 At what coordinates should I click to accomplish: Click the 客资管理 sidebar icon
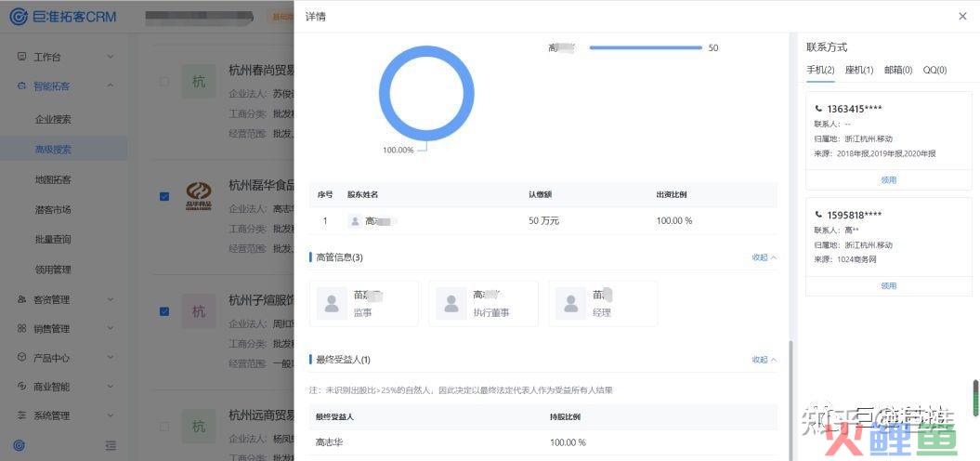click(22, 299)
